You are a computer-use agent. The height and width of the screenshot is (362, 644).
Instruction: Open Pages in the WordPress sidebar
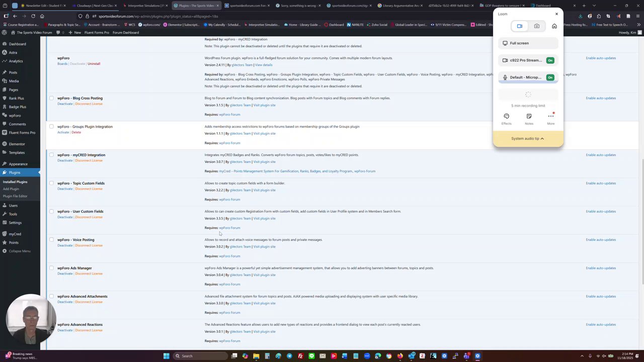(20, 89)
